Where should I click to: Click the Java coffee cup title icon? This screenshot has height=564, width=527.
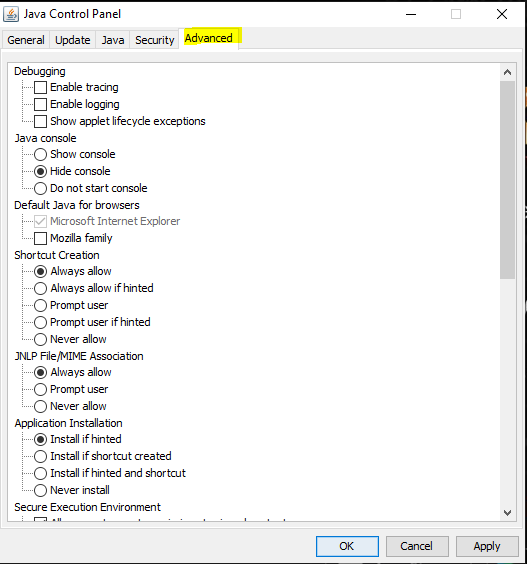pos(11,14)
